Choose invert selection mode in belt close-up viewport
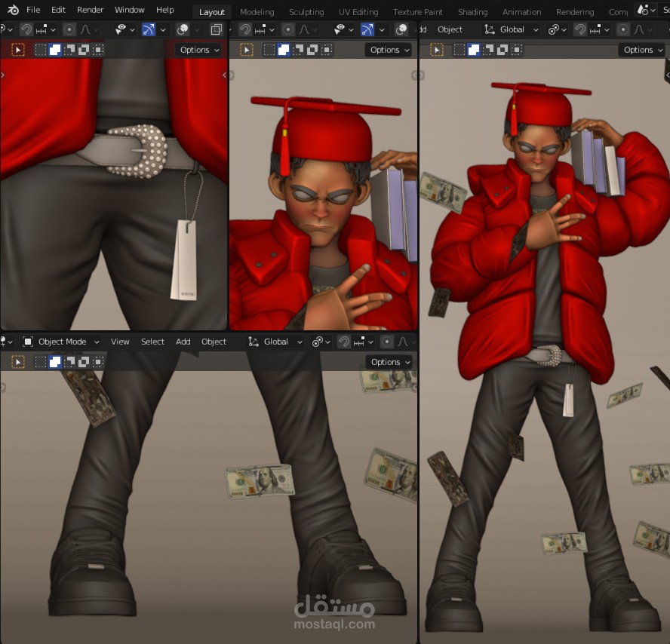This screenshot has height=644, width=670. pyautogui.click(x=84, y=50)
